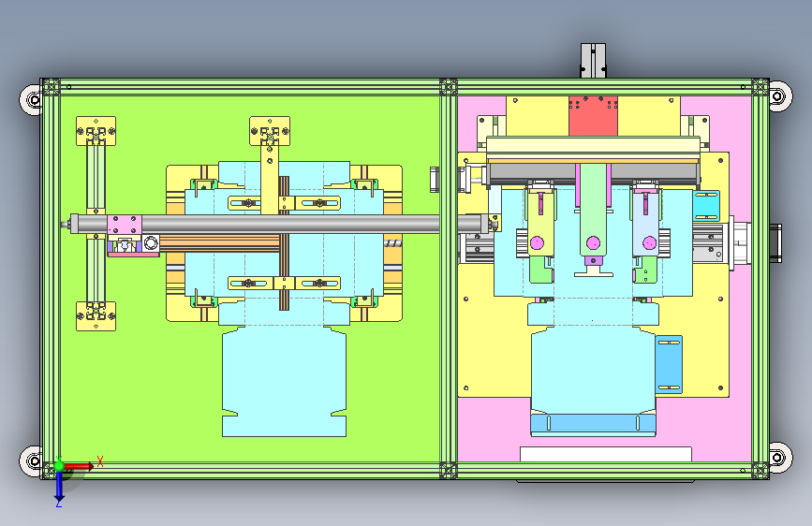Select the white ring beside the pink slider block

tap(151, 242)
